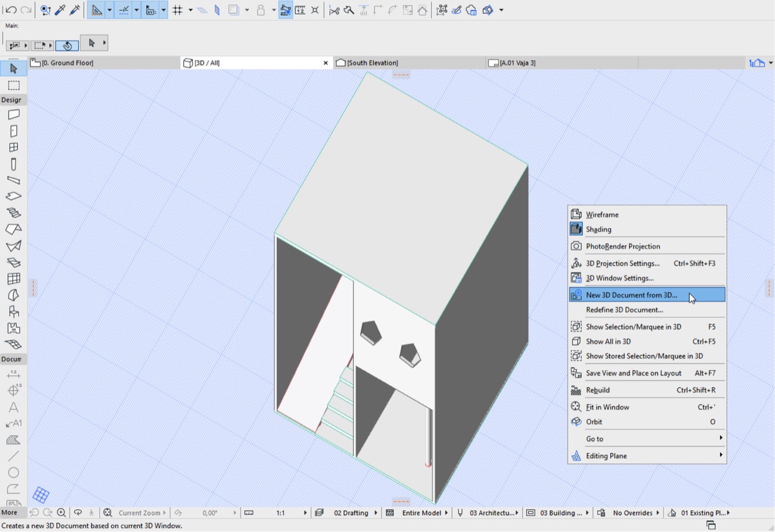Open the Editing Plane submenu
The image size is (775, 532).
(x=647, y=456)
